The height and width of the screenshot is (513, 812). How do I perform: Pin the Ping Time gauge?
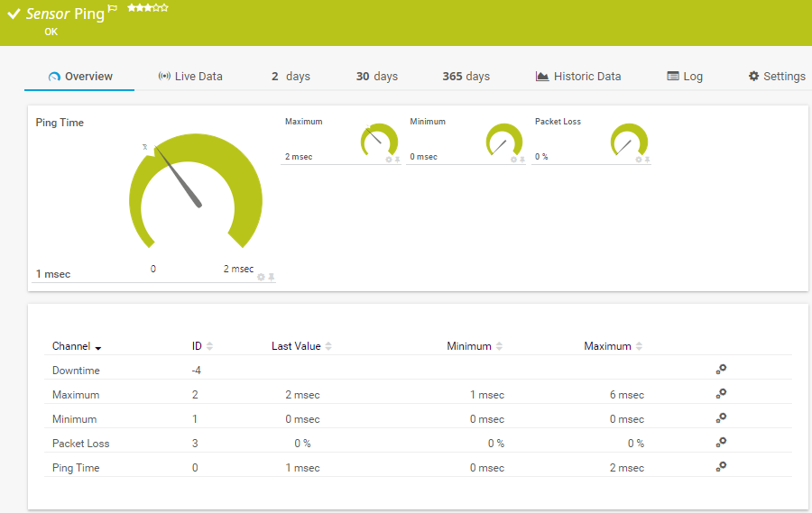[272, 277]
